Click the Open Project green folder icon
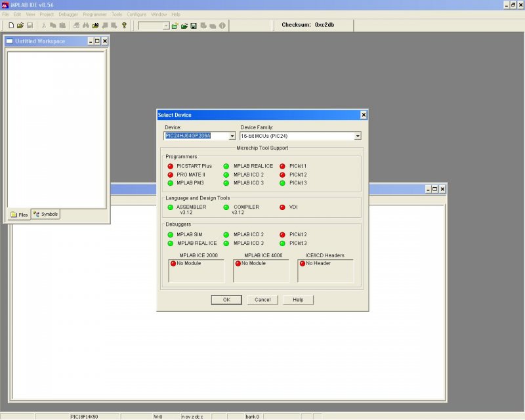The height and width of the screenshot is (420, 525). pos(184,26)
